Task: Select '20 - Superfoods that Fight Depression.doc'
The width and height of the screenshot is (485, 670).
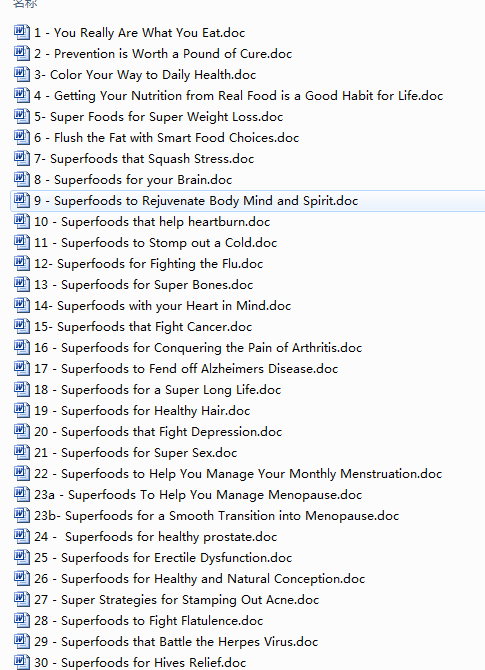Action: (x=158, y=432)
